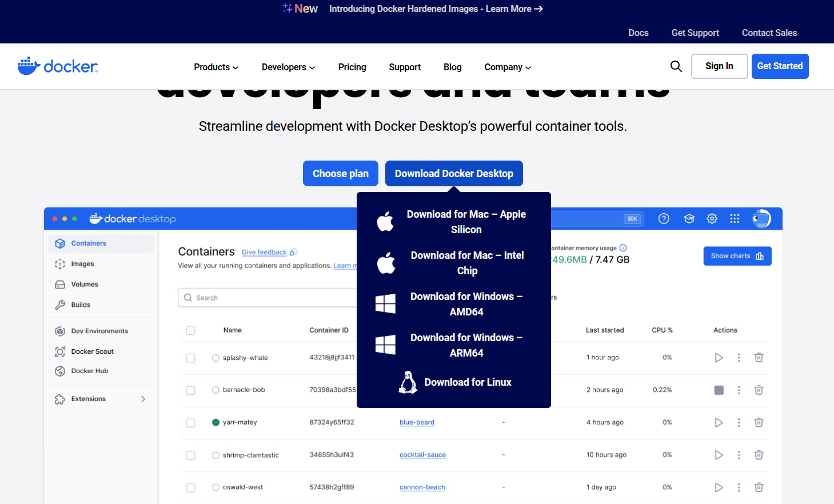834x504 pixels.
Task: Click the Extensions puzzle icon
Action: pyautogui.click(x=60, y=399)
